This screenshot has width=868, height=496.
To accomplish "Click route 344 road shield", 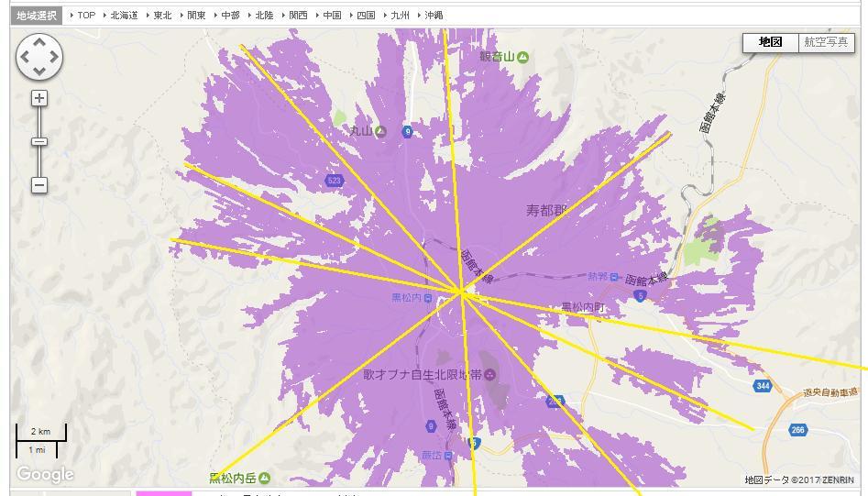I will (x=763, y=386).
